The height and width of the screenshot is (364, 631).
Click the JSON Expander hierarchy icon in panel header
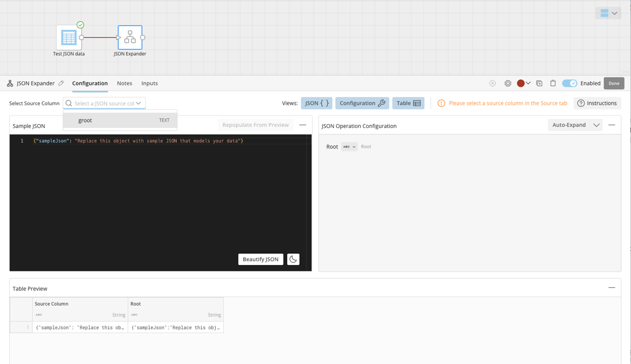(10, 83)
